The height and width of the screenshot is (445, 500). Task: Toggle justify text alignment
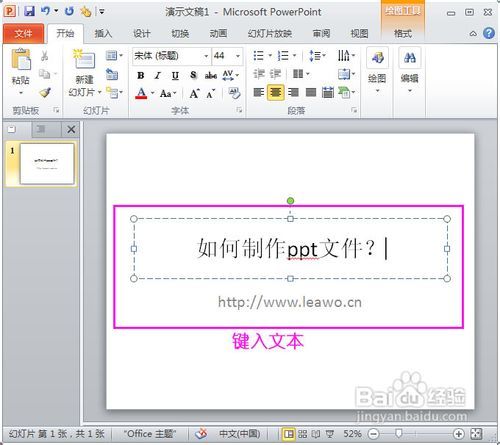(311, 92)
